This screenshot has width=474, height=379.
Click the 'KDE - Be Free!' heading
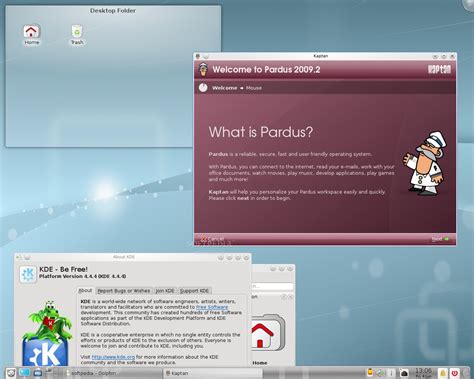pyautogui.click(x=63, y=269)
